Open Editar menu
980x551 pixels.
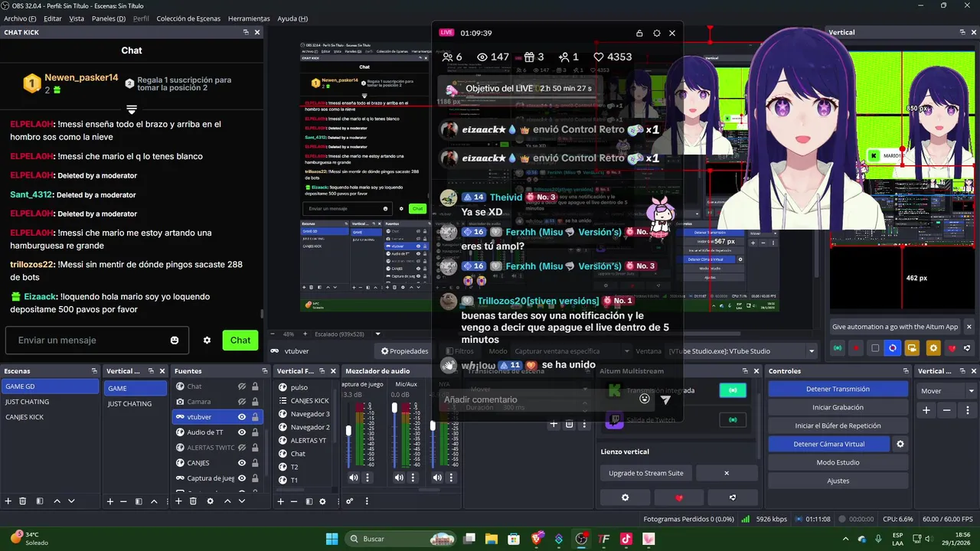click(52, 18)
